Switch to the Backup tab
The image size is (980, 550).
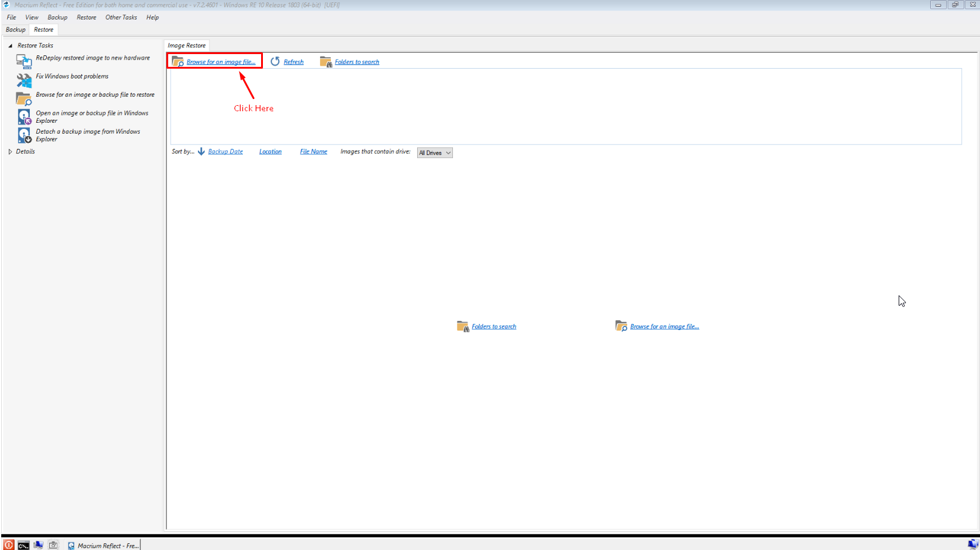pos(16,29)
